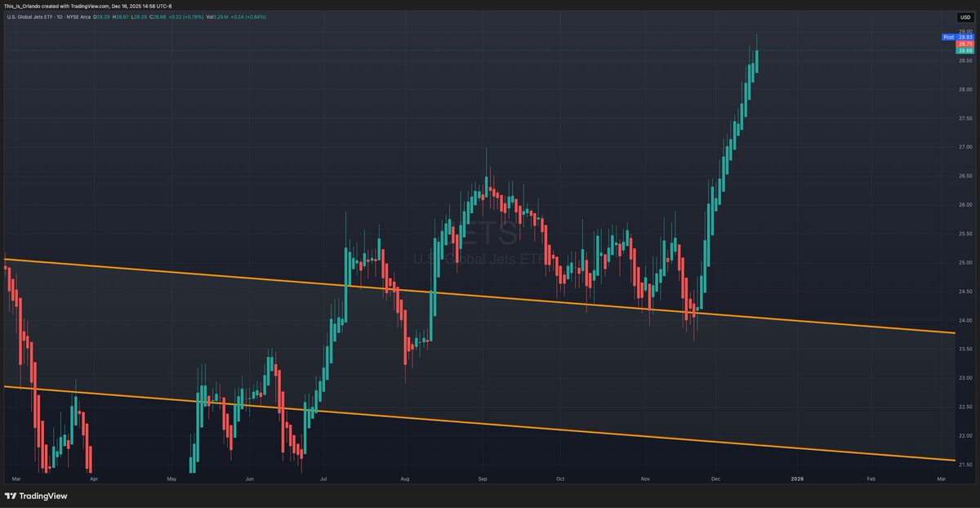
Task: Click the blue Post price label 28.83
Action: [x=958, y=37]
